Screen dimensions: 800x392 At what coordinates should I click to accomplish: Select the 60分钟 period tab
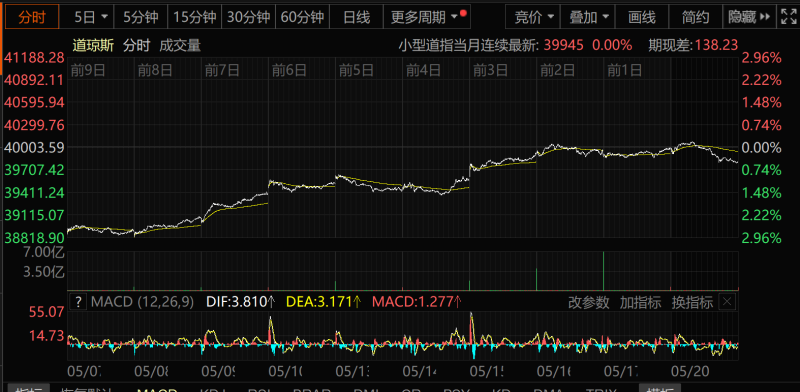[x=303, y=17]
